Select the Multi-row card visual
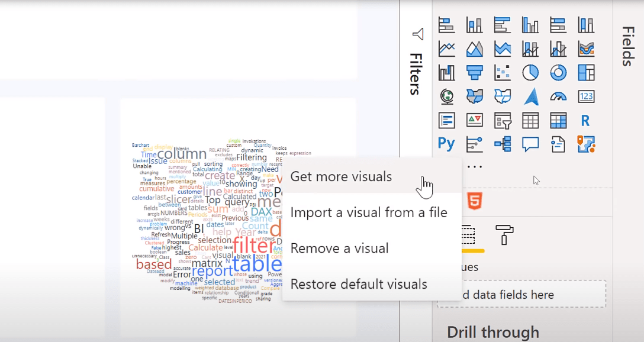Screen dimensions: 644x342 pyautogui.click(x=446, y=120)
